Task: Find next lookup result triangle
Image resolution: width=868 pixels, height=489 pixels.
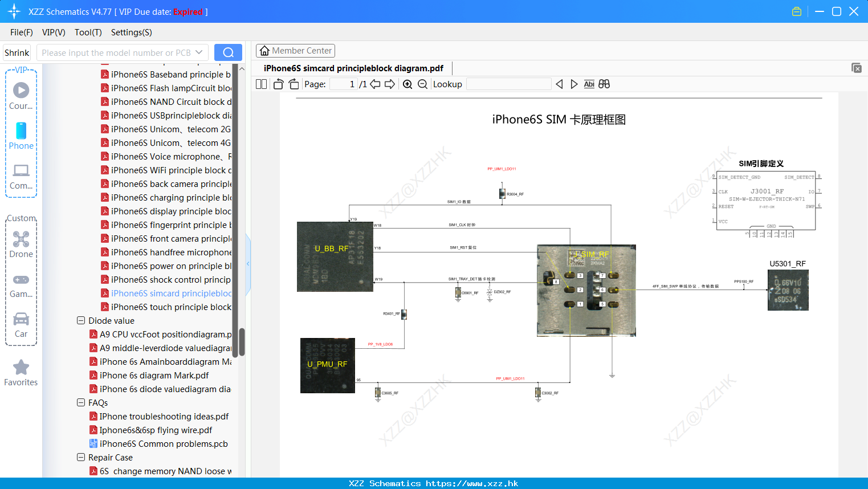Action: [x=574, y=84]
